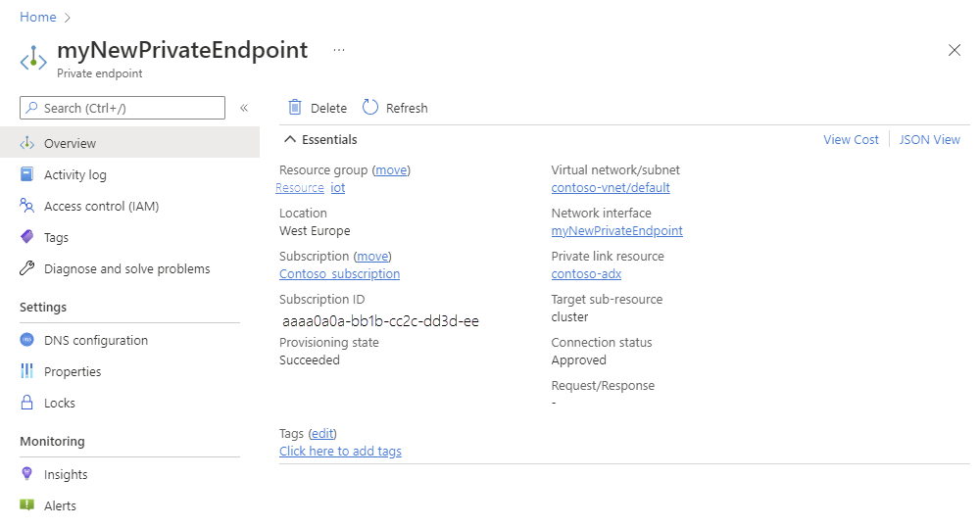Click the View Cost link

851,139
